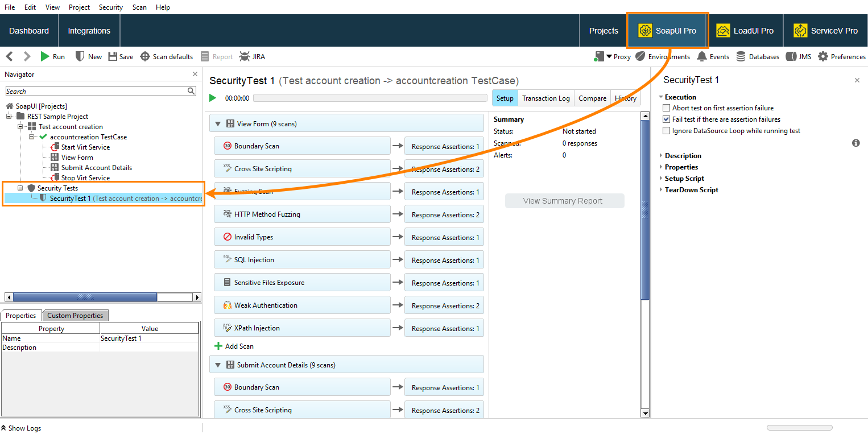Switch to Compare tab

592,98
